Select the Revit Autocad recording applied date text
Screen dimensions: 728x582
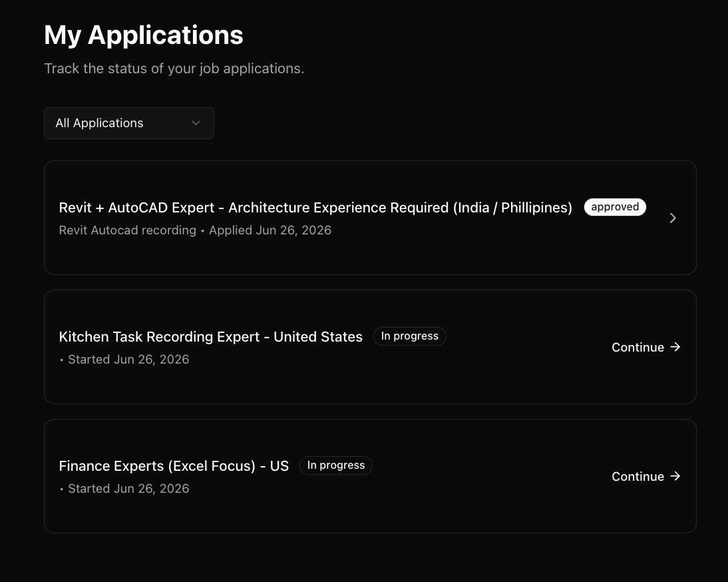coord(195,230)
